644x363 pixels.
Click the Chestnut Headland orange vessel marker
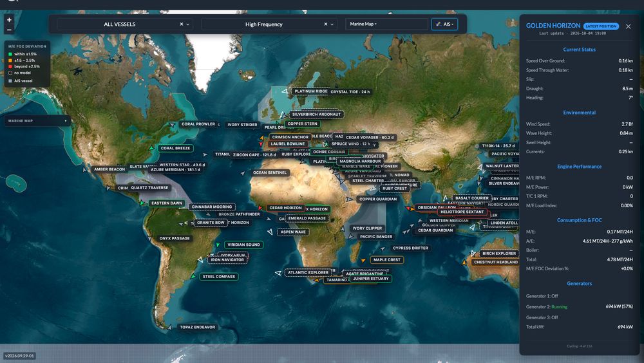[x=464, y=262]
